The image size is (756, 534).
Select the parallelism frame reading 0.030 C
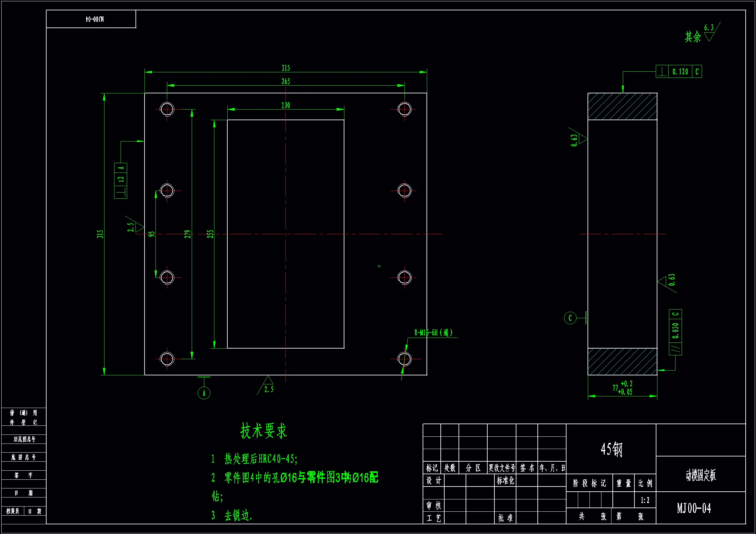[x=675, y=332]
